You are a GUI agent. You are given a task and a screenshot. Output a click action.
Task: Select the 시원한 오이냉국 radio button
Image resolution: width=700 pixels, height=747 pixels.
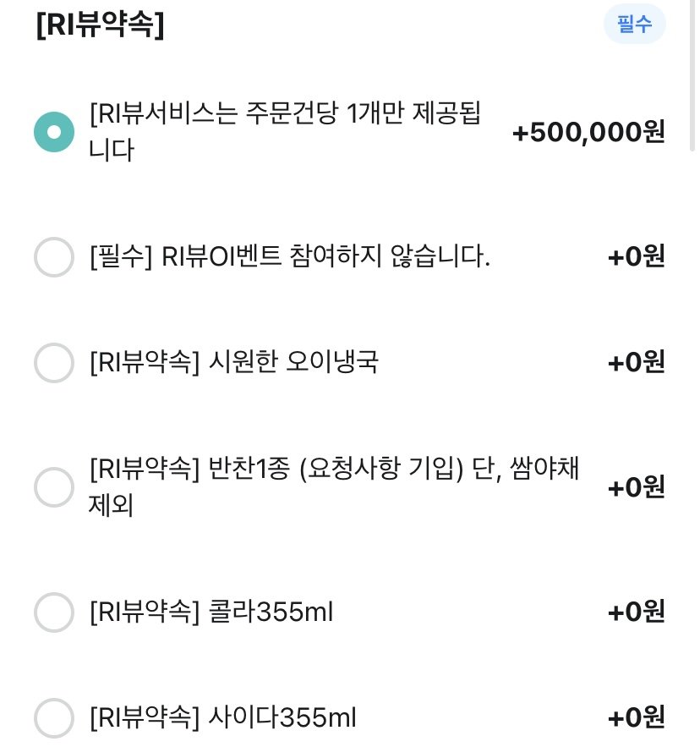coord(54,362)
